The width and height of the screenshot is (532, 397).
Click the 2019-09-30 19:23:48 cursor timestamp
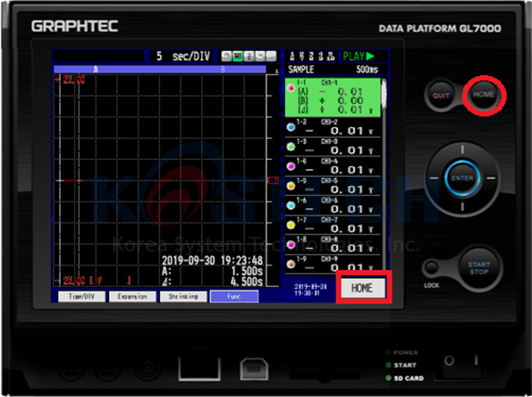click(213, 260)
